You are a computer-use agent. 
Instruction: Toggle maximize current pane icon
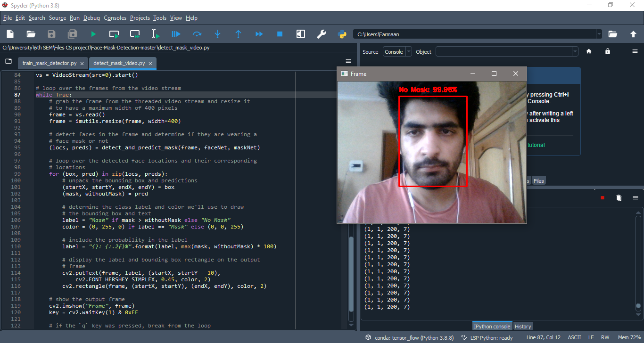pos(300,34)
